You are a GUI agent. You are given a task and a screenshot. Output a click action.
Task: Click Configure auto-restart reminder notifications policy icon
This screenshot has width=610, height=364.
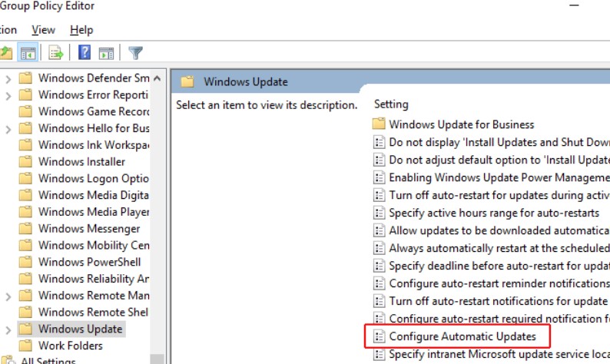tap(379, 283)
